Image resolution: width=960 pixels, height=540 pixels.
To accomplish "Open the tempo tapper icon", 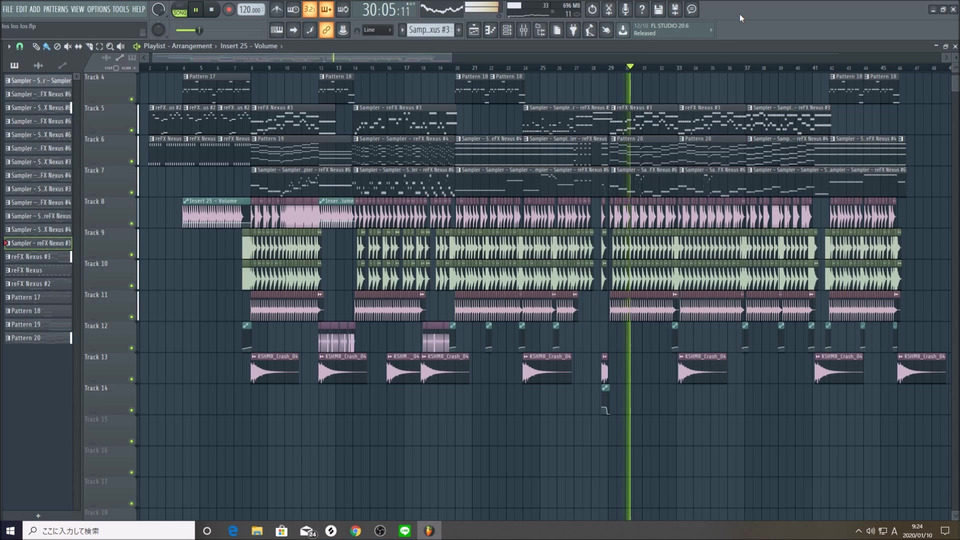I will [590, 30].
